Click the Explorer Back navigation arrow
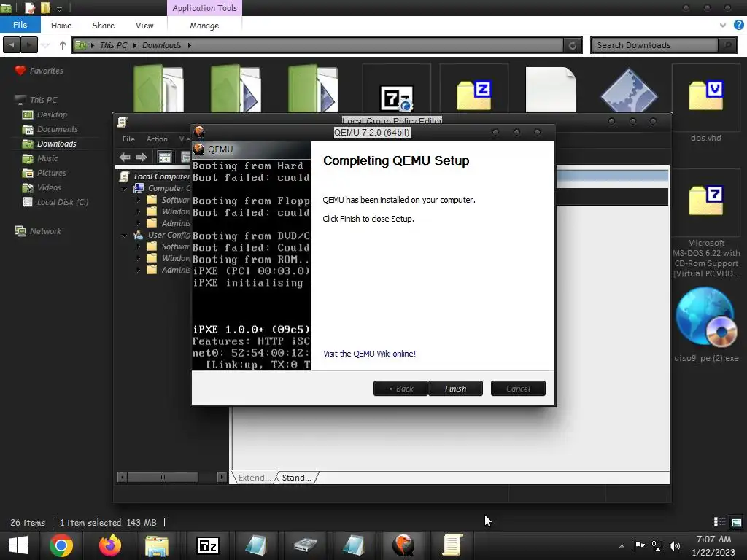 click(x=12, y=45)
